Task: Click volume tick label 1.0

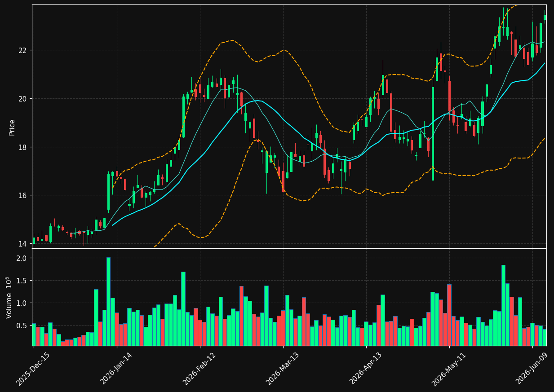Action: pos(22,303)
